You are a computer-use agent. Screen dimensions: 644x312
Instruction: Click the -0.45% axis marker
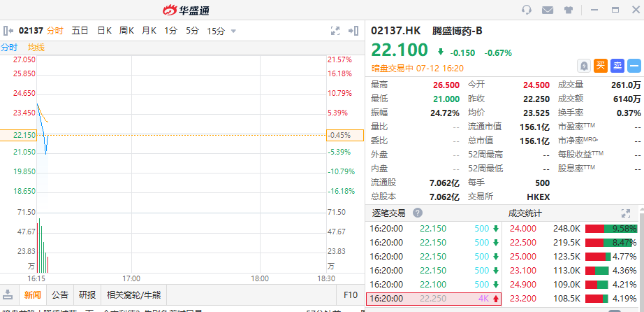click(x=345, y=135)
